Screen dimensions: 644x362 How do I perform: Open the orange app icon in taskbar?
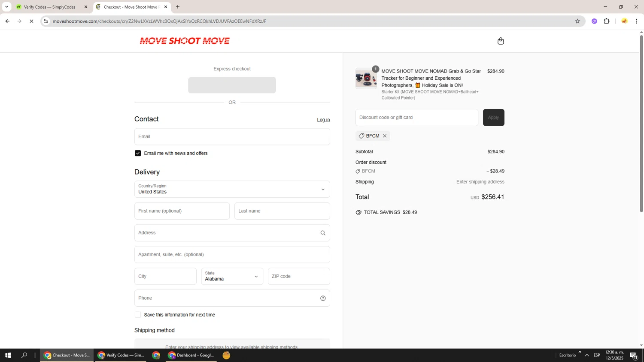[226, 355]
